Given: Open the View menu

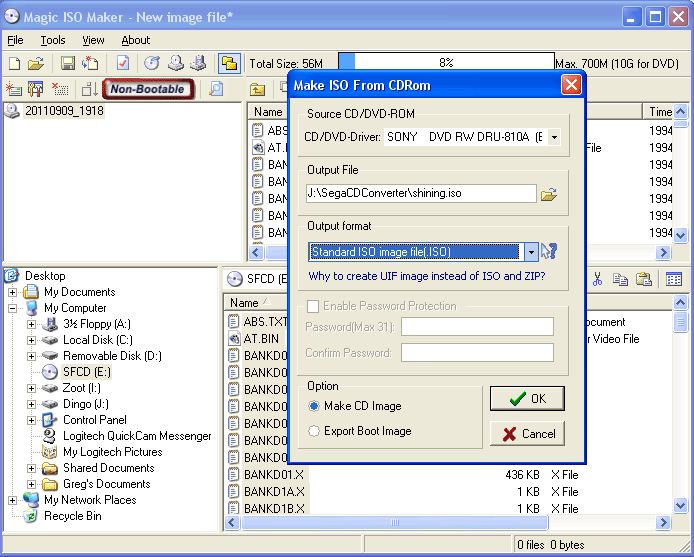Looking at the screenshot, I should 93,40.
